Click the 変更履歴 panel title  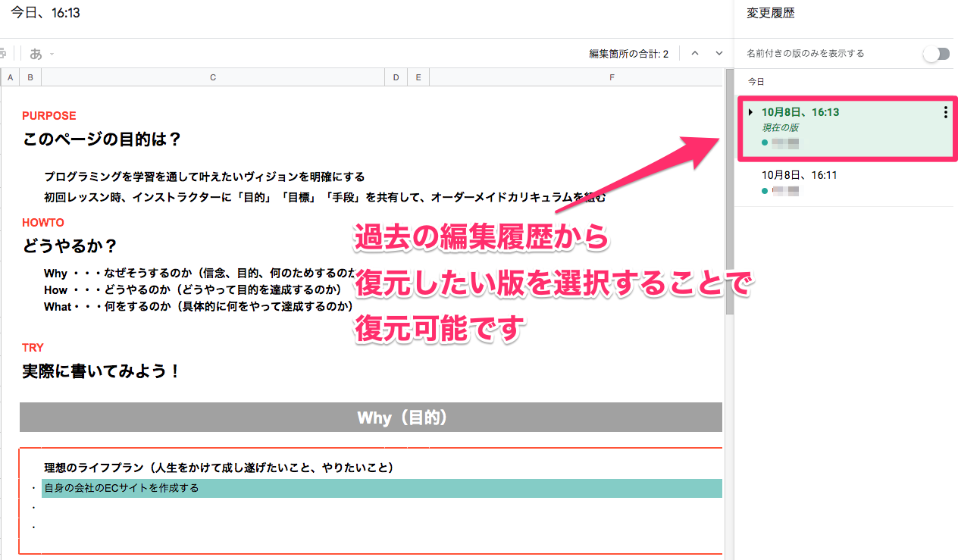point(769,13)
